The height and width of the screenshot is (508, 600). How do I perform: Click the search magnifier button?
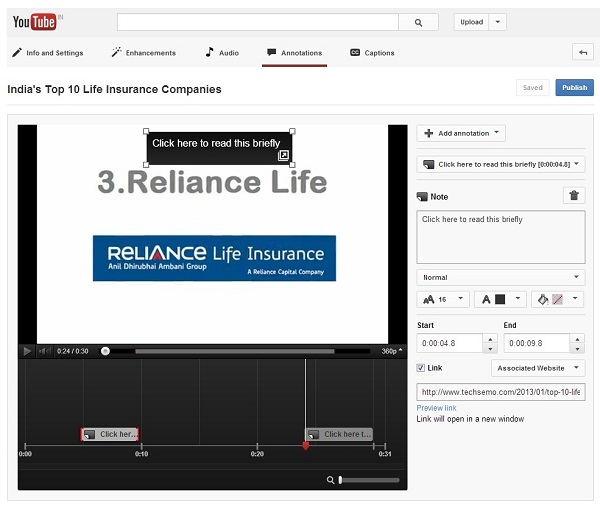tap(418, 23)
